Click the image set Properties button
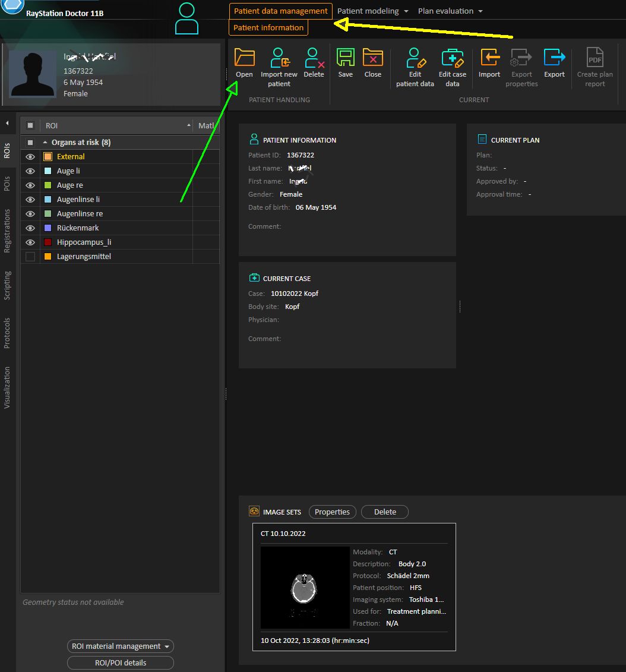626x672 pixels. [332, 512]
